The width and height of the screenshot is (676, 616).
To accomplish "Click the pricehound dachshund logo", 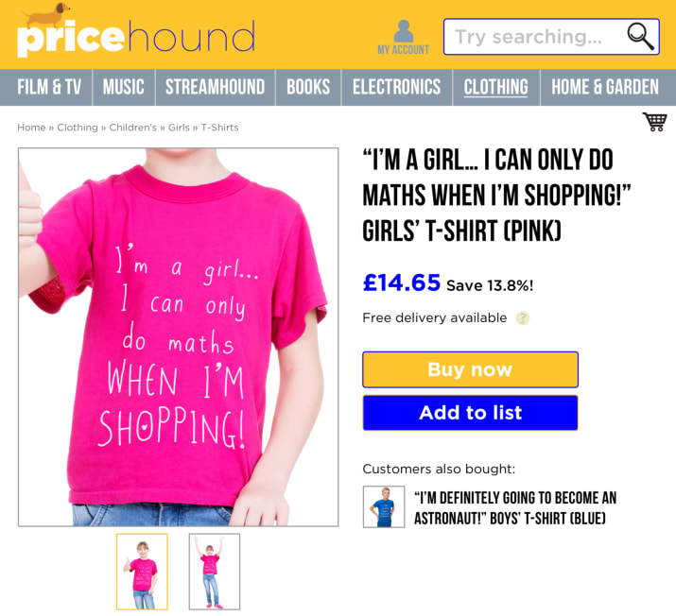I will click(136, 31).
